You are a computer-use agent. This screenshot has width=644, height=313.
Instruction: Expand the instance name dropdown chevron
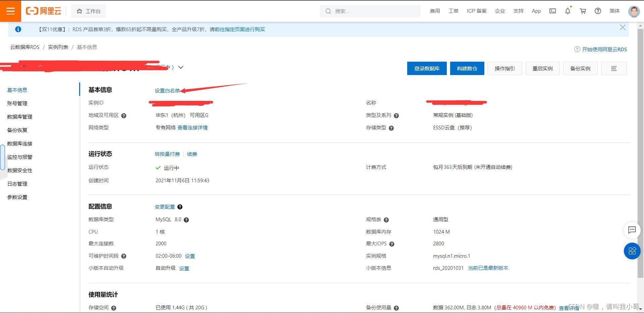point(181,67)
